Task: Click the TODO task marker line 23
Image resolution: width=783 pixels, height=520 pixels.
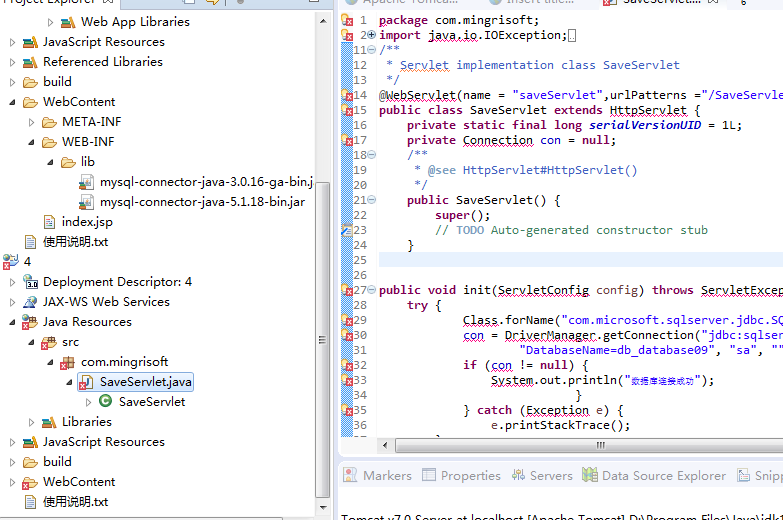Action: [347, 230]
